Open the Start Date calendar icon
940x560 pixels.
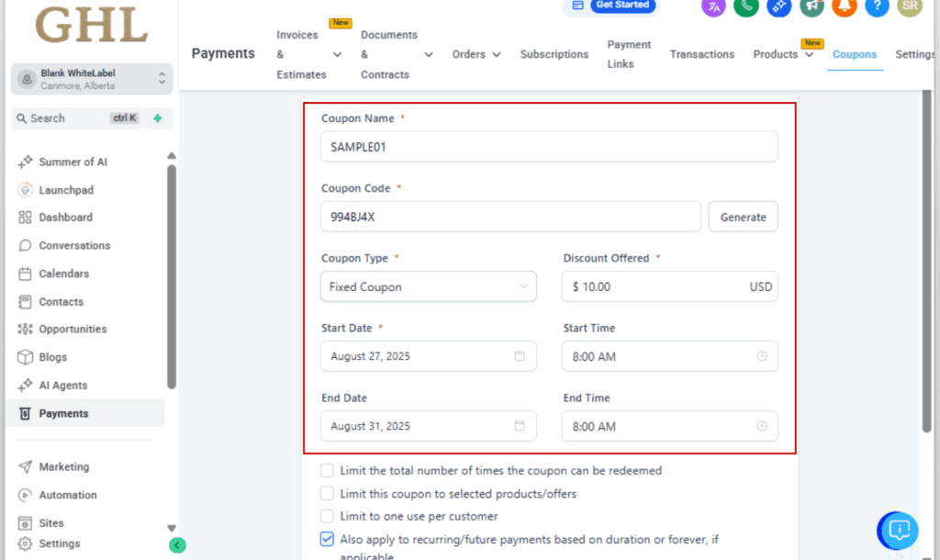pyautogui.click(x=520, y=356)
